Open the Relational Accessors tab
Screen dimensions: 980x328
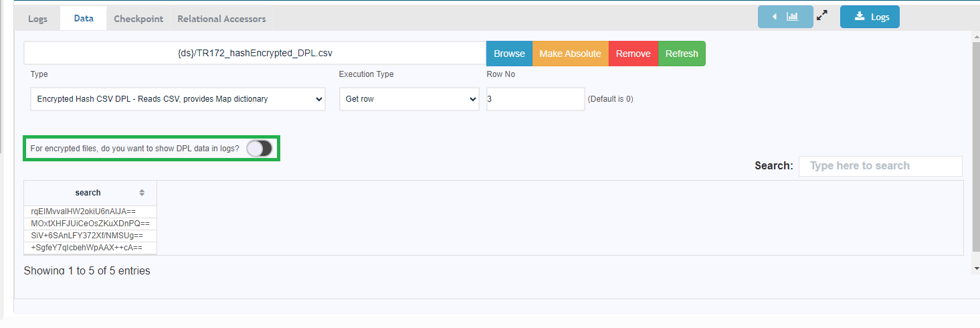[x=221, y=19]
